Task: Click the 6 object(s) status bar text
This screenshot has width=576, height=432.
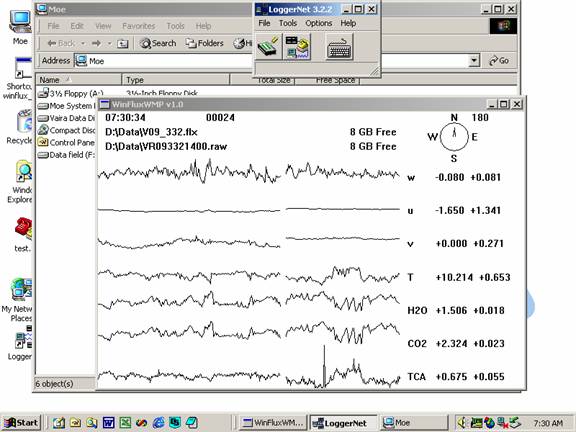Action: (54, 384)
